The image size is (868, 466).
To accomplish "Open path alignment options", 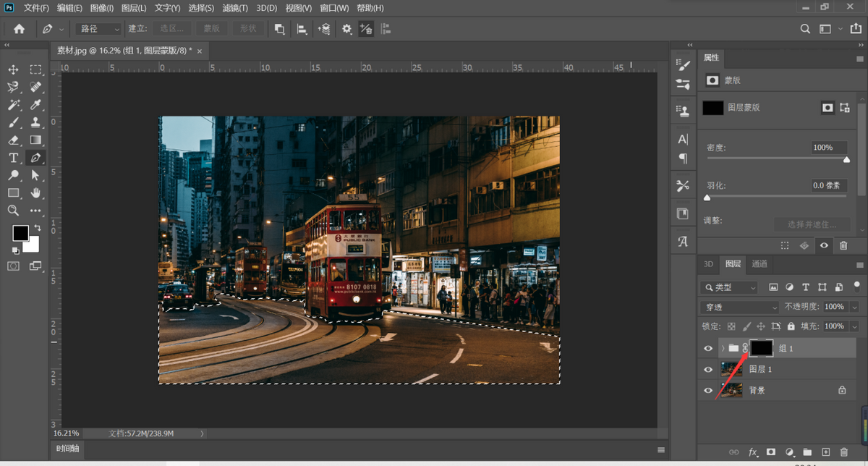I will click(302, 29).
